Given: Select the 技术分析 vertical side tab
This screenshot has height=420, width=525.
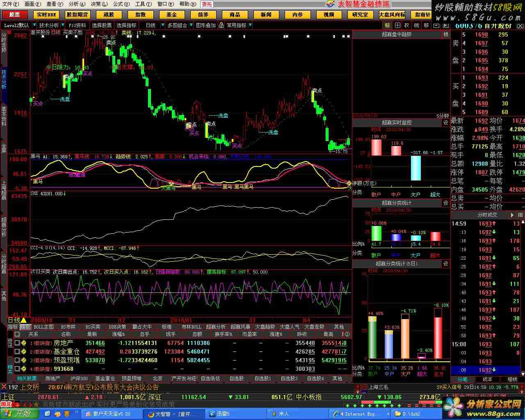Looking at the screenshot, I should coord(4,79).
